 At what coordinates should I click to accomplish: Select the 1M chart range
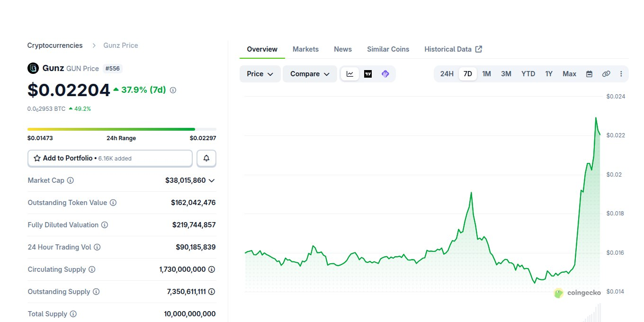point(486,74)
